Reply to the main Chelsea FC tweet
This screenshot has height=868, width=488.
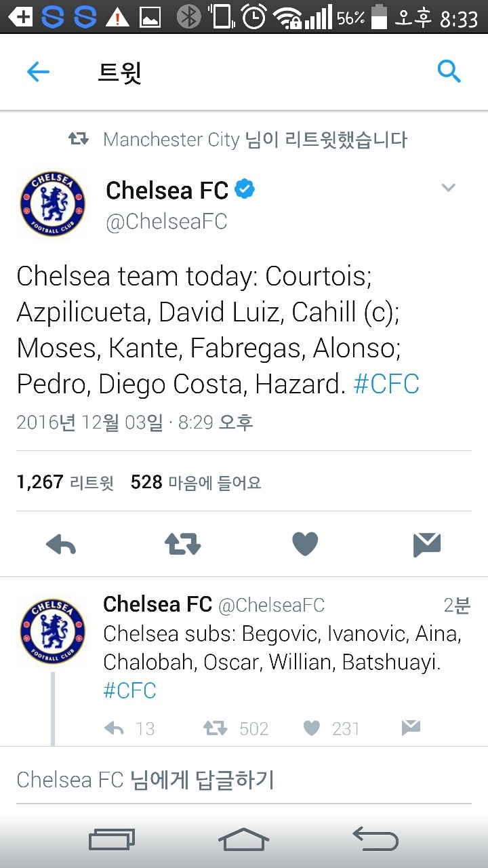[x=61, y=545]
